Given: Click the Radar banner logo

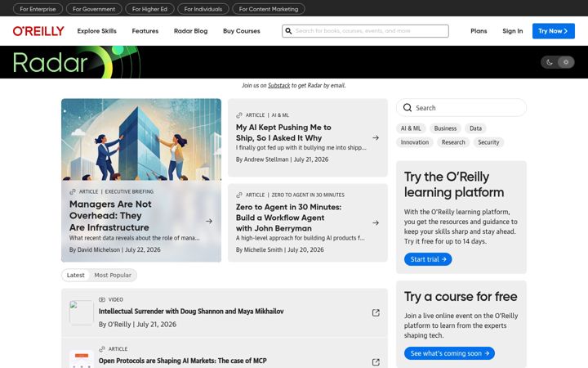Looking at the screenshot, I should (x=77, y=62).
